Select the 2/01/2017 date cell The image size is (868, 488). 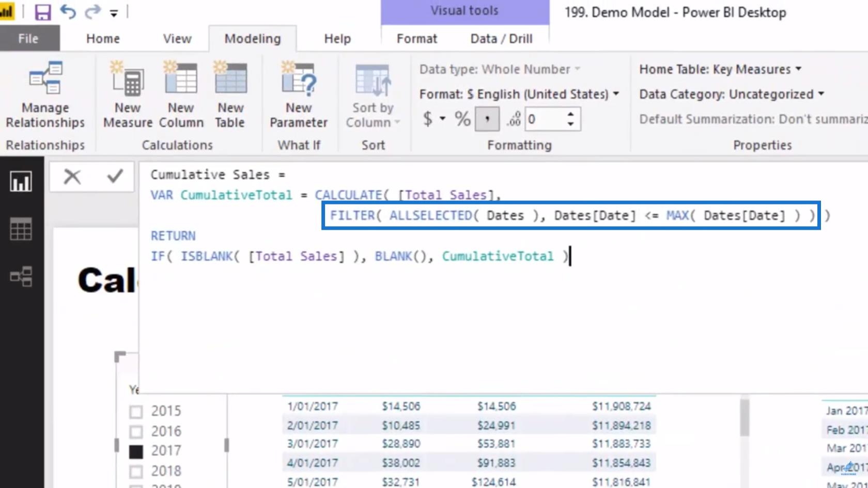[x=313, y=426]
